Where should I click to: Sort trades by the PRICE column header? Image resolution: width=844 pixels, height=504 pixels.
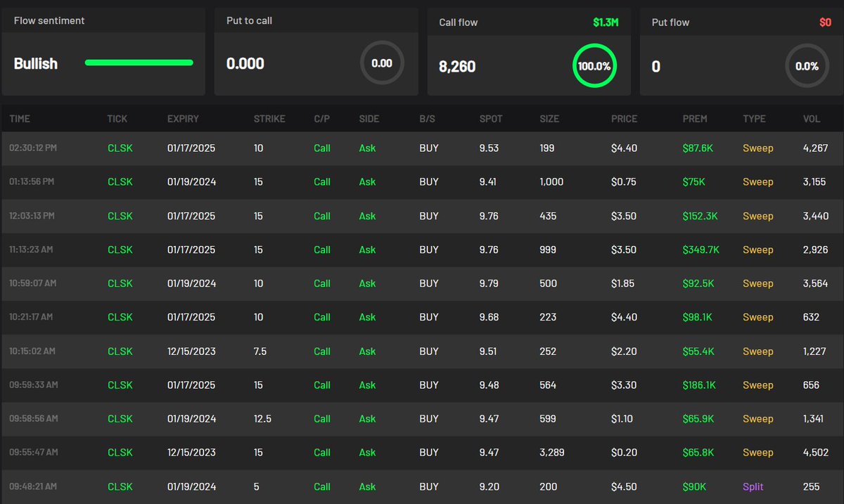[x=624, y=118]
